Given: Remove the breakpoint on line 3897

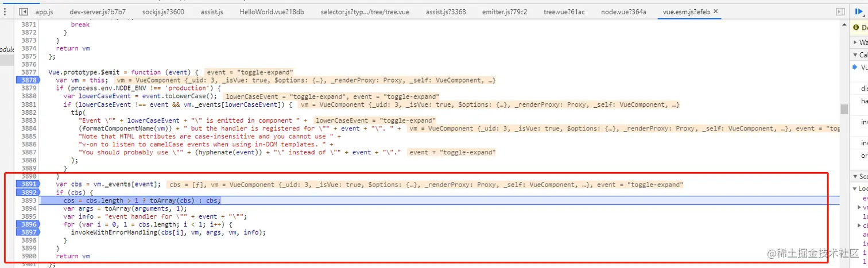Looking at the screenshot, I should click(x=29, y=232).
